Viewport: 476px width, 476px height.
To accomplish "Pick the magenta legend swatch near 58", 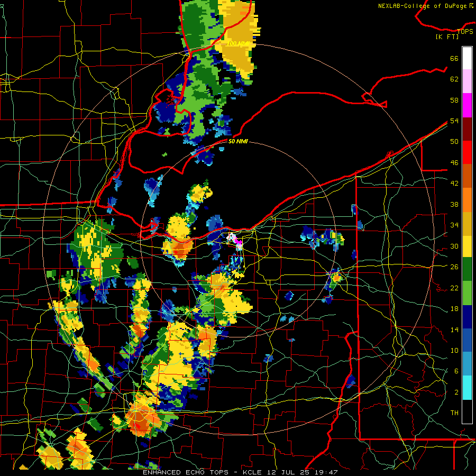I will click(467, 105).
